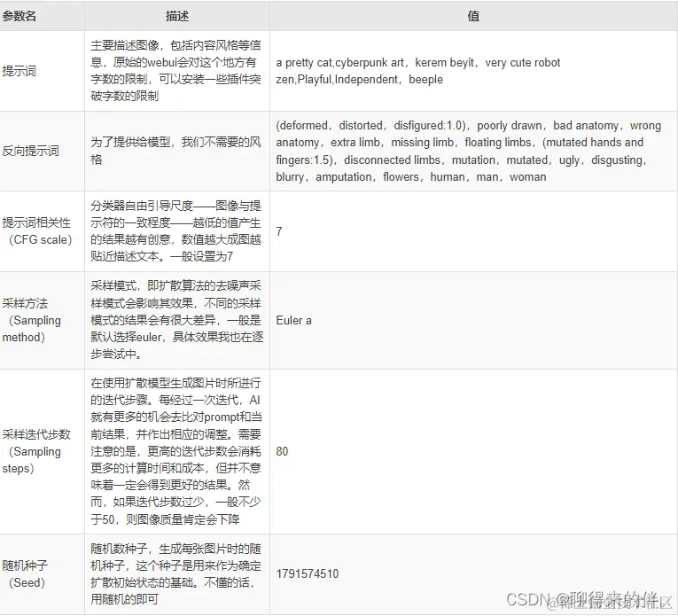Click the description starting 在使用扩散模型生成图片

176,451
